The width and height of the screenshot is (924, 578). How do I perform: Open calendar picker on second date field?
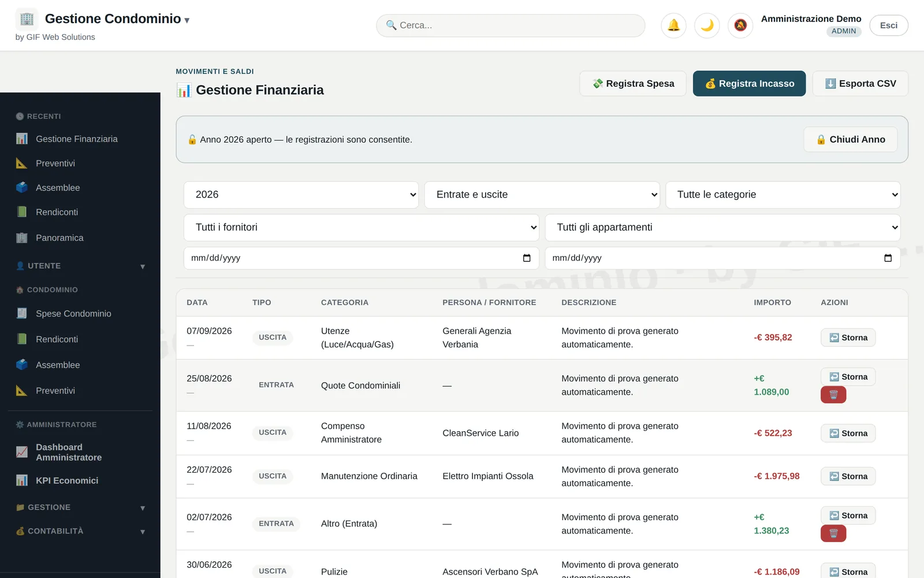888,258
